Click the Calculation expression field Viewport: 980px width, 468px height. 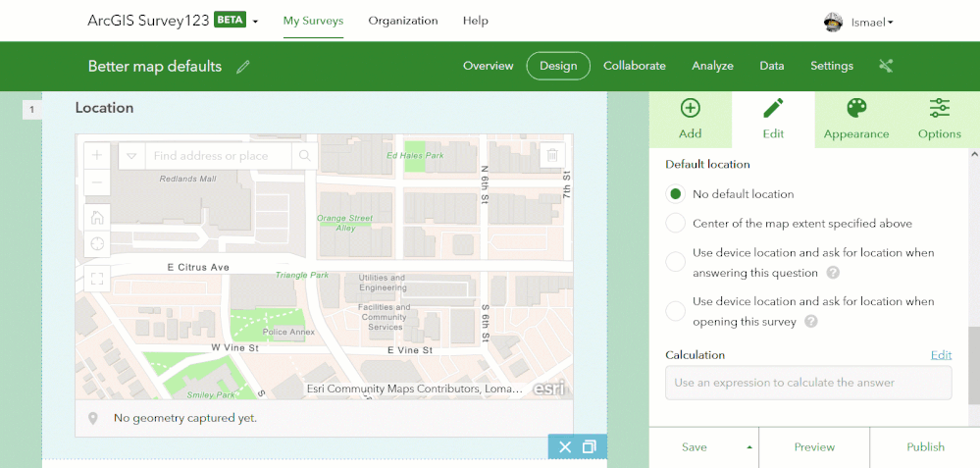808,383
